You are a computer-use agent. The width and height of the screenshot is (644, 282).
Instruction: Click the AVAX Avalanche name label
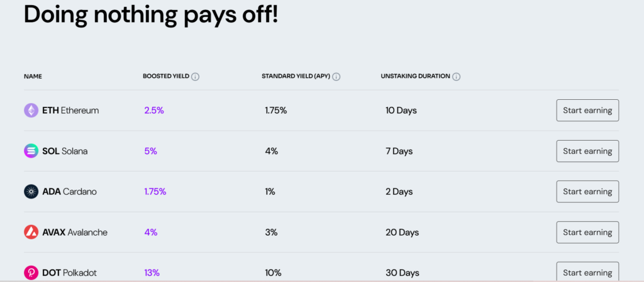pyautogui.click(x=75, y=232)
